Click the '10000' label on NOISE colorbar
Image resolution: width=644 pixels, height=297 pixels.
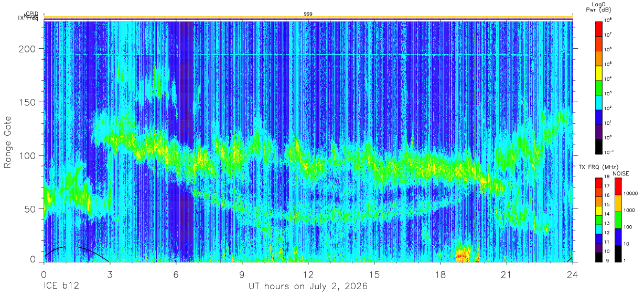pos(630,193)
